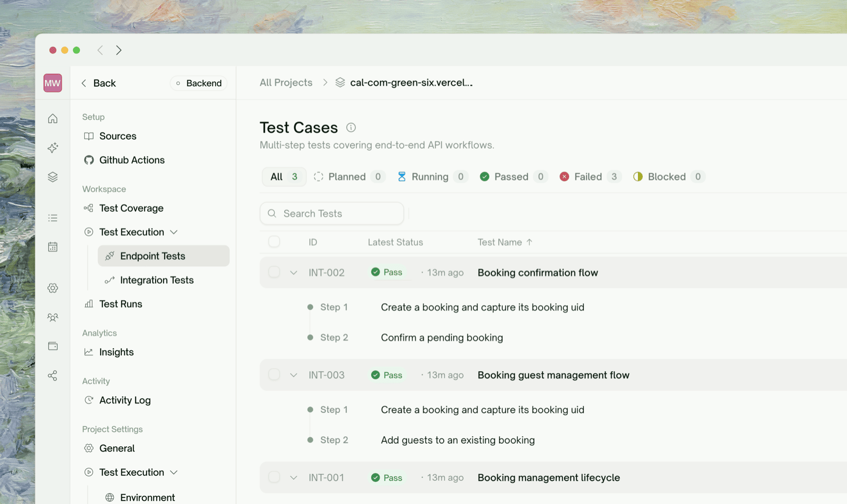Click the sparkle AI icon in rail
Screen dimensions: 847x504
(52, 148)
